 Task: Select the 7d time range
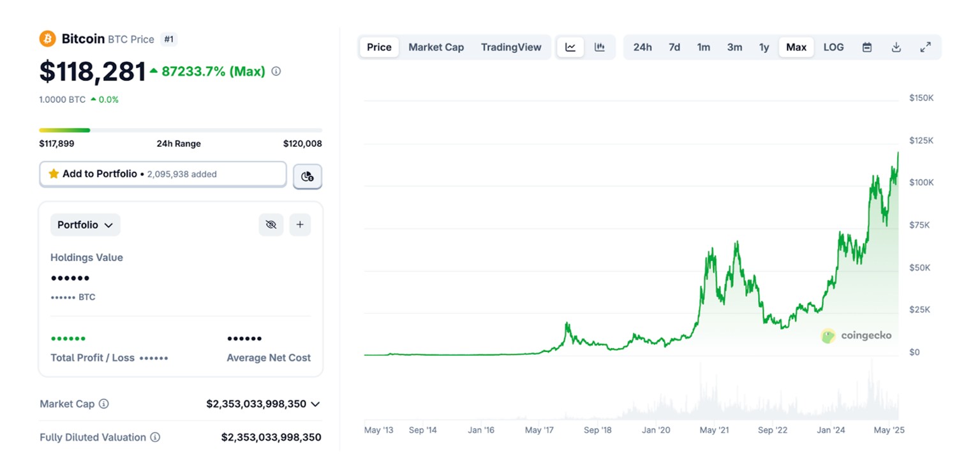674,47
